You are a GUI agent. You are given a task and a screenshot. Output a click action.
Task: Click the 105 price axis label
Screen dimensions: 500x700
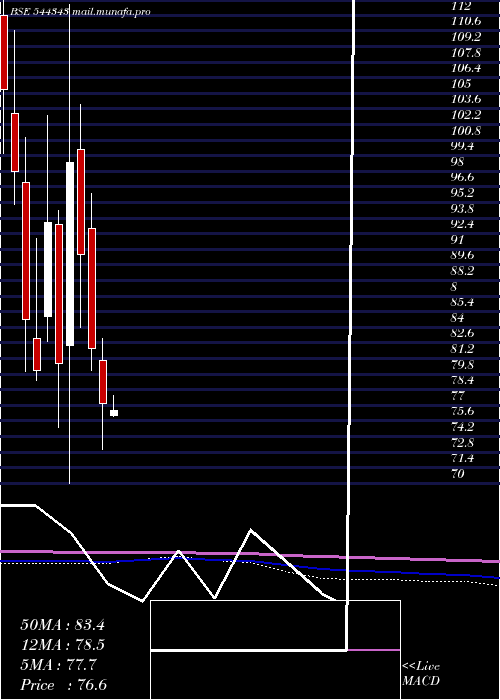(461, 84)
